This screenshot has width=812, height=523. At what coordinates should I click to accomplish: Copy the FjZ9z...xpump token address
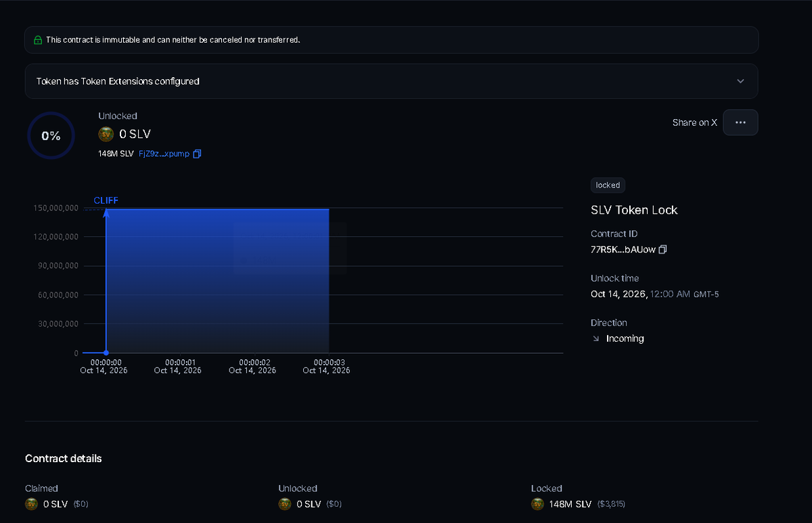(x=197, y=154)
